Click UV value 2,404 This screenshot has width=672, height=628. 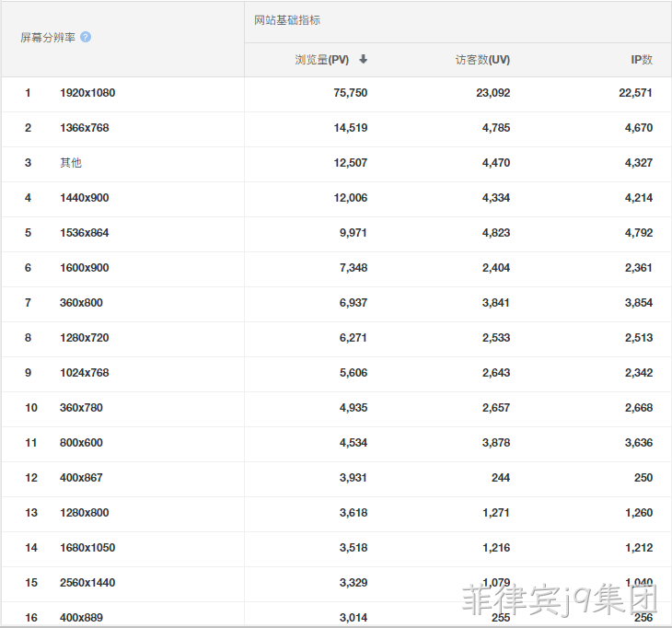496,268
